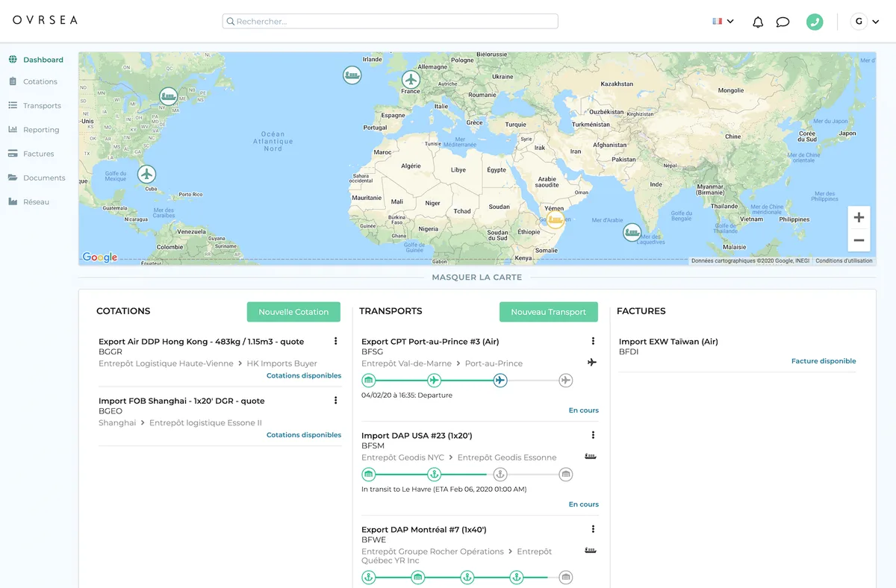This screenshot has height=588, width=896.
Task: Click the Google logo on the map
Action: [100, 257]
